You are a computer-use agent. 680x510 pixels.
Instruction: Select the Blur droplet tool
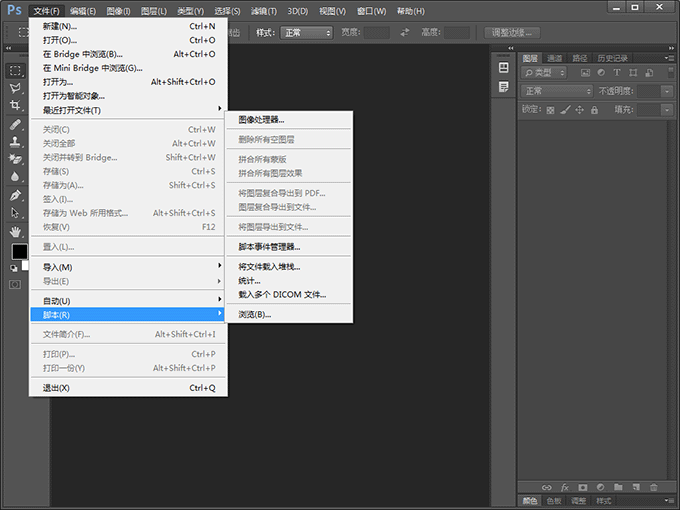tap(15, 177)
